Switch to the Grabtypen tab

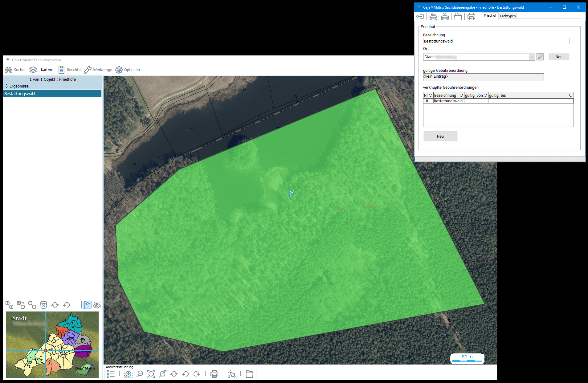[508, 16]
